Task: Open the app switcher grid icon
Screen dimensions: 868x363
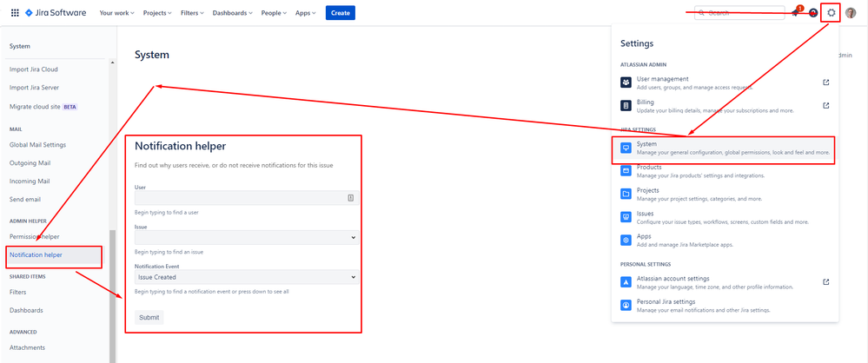Action: point(15,13)
